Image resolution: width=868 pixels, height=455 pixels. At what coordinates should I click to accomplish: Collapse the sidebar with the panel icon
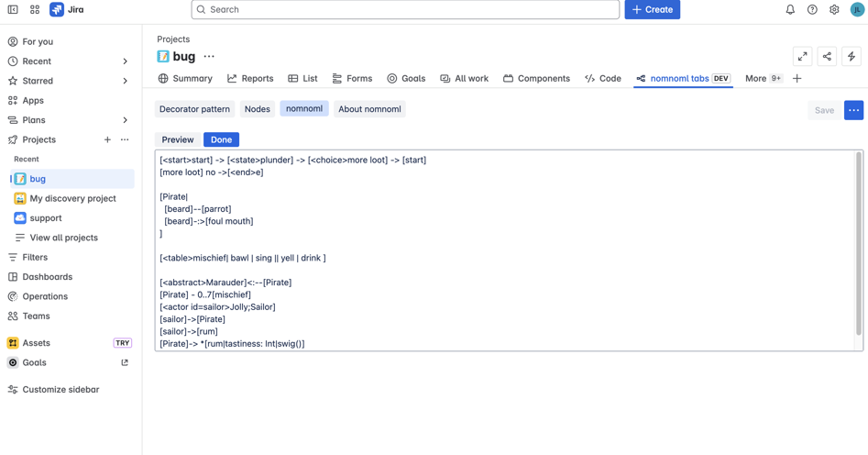[12, 9]
